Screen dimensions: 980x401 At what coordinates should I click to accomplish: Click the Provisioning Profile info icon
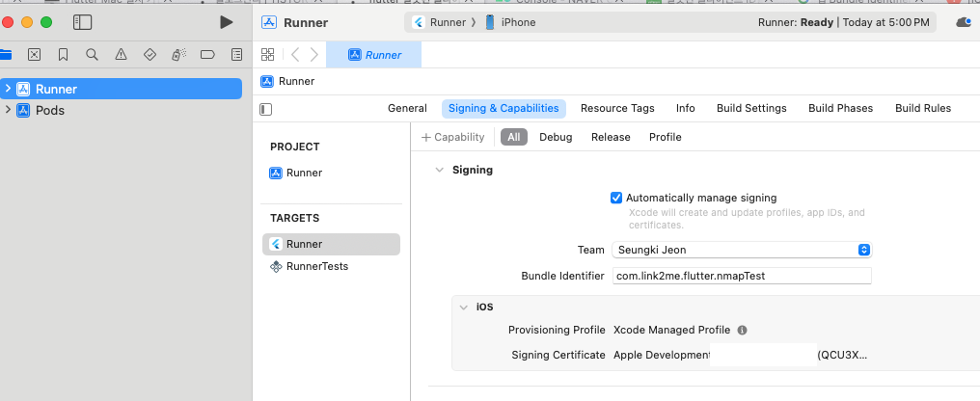742,331
